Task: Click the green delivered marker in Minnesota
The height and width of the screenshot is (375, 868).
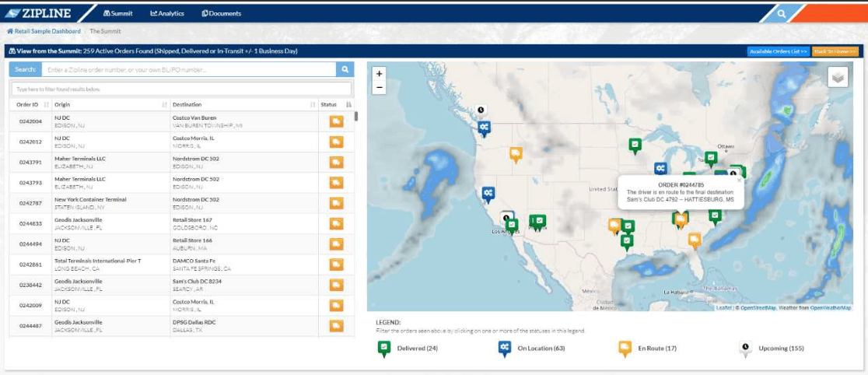Action: [x=635, y=145]
